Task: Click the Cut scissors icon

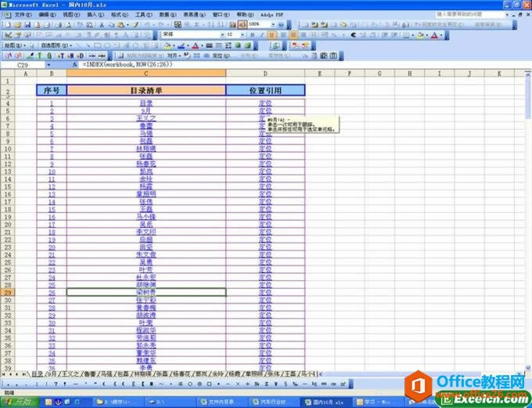Action: pos(102,25)
